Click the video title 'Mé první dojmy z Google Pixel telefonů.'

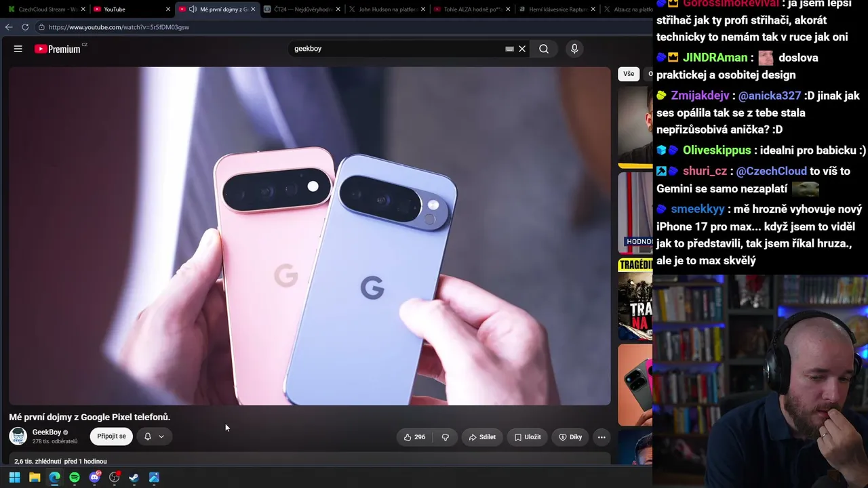pyautogui.click(x=90, y=417)
